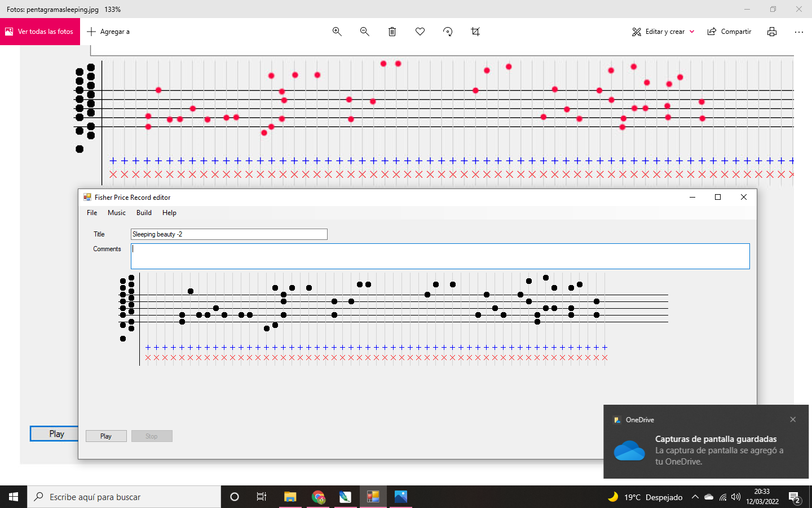
Task: Click OneDrive cloud tray icon
Action: 709,497
